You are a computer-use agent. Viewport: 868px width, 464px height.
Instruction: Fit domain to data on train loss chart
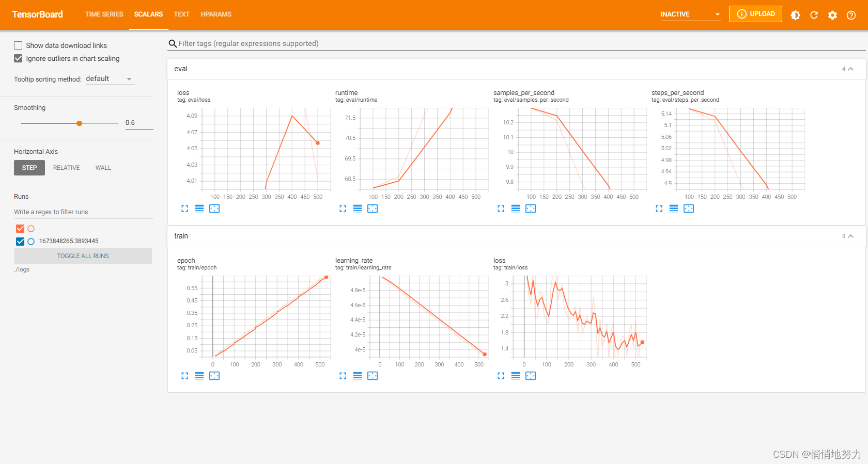(x=531, y=376)
